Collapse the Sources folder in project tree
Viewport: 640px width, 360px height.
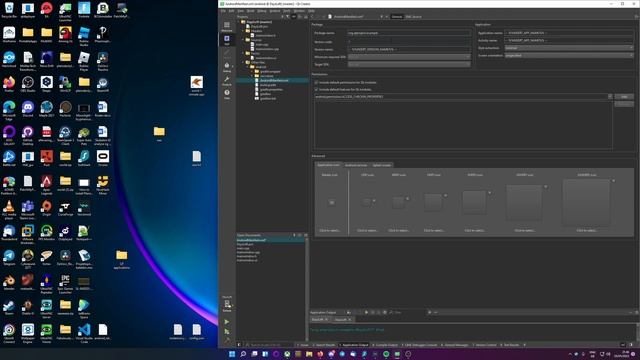click(243, 40)
